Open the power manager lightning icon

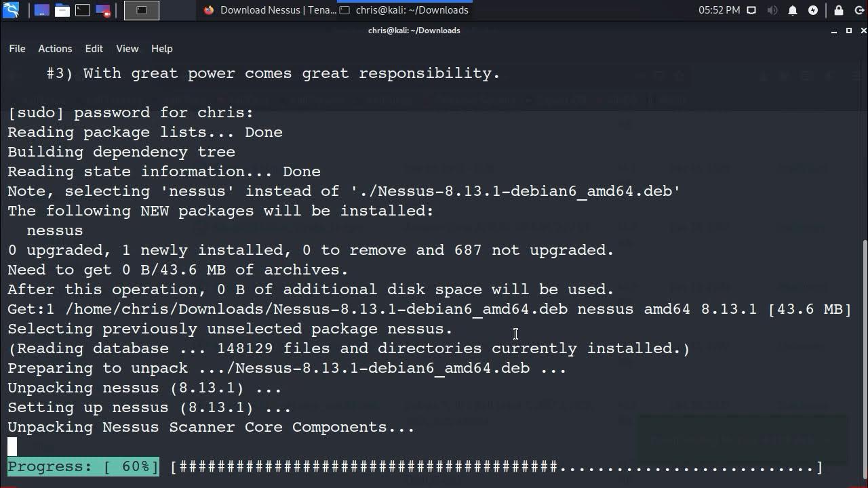[x=812, y=10]
